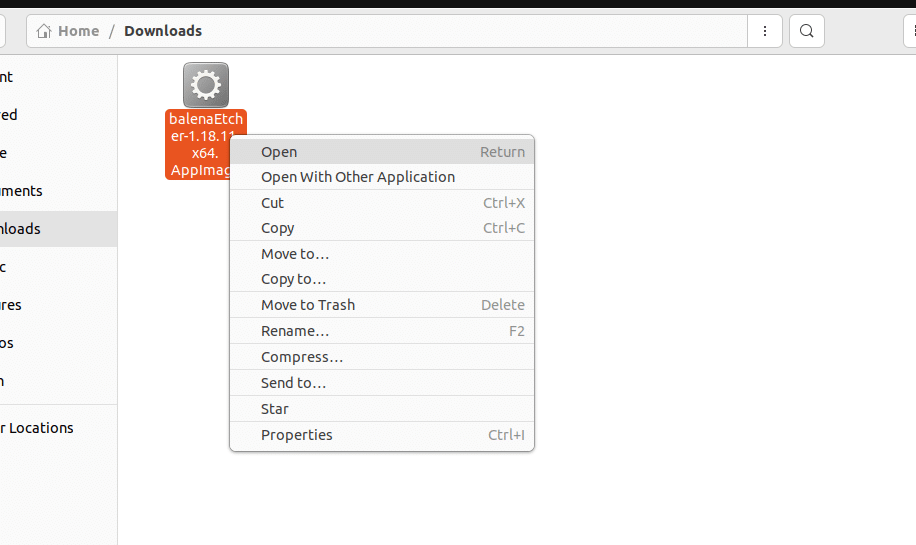
Task: Open Properties from context menu
Action: tap(382, 435)
